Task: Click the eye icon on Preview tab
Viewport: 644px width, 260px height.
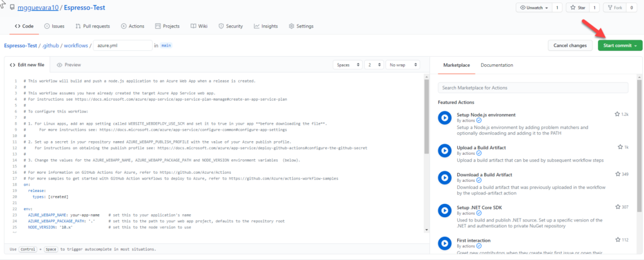Action: pos(60,65)
